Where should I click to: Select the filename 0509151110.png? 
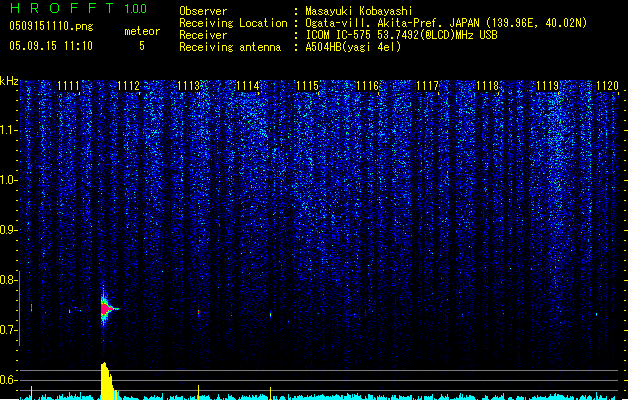pyautogui.click(x=51, y=26)
